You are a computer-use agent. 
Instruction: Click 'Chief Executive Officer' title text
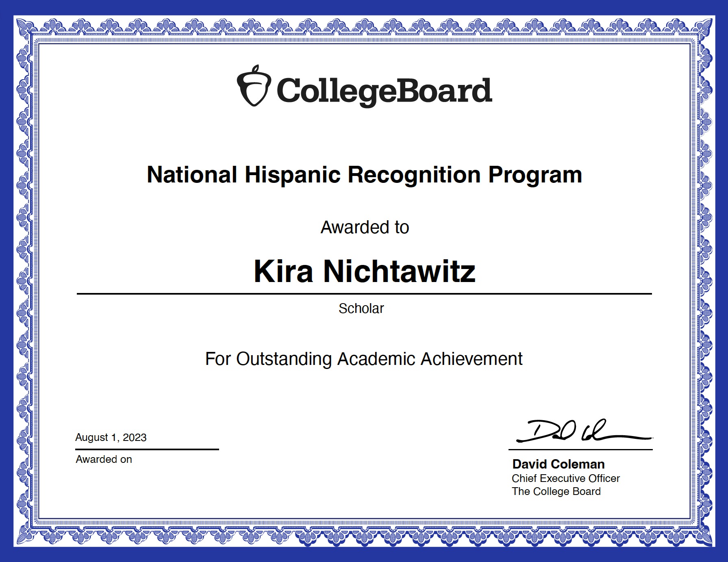(x=566, y=478)
